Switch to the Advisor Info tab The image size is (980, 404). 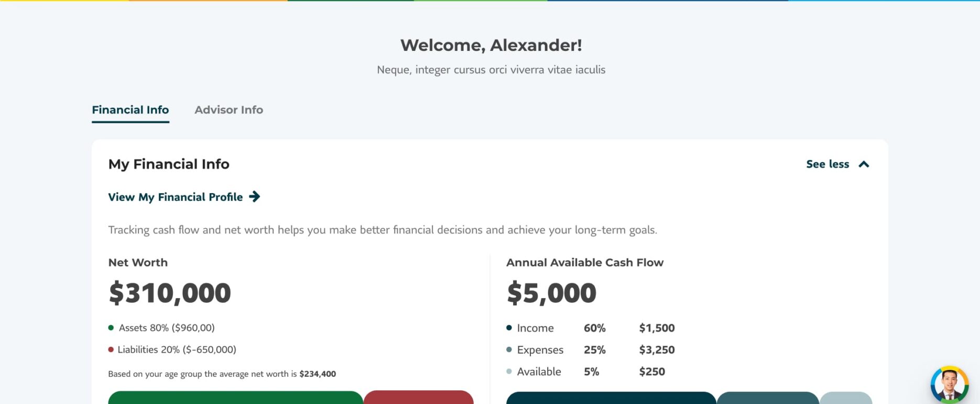[228, 110]
